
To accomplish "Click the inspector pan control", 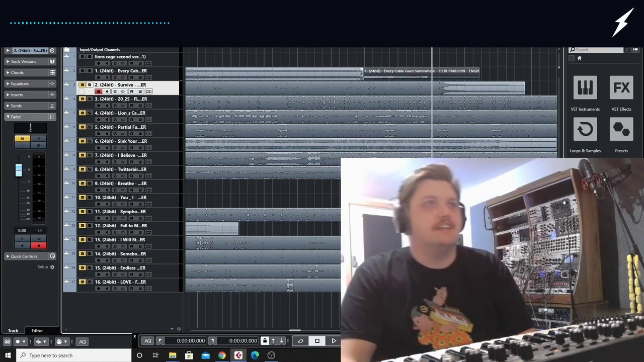I will [30, 128].
